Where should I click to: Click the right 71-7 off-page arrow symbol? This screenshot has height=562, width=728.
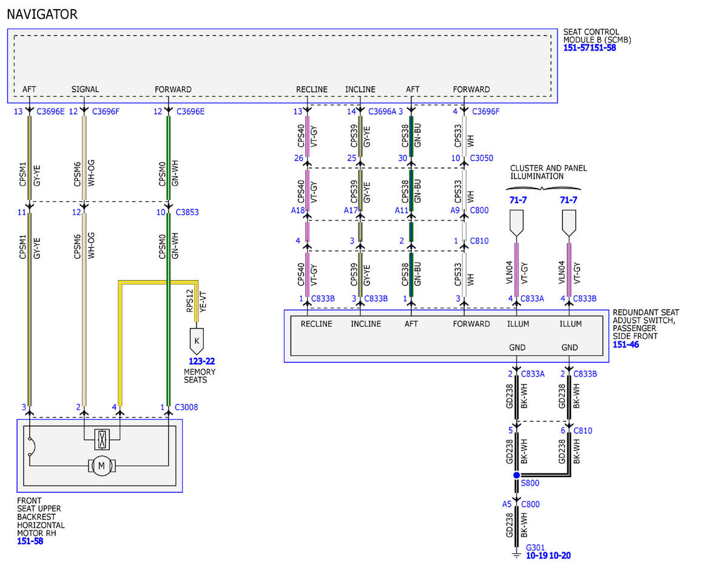[568, 223]
